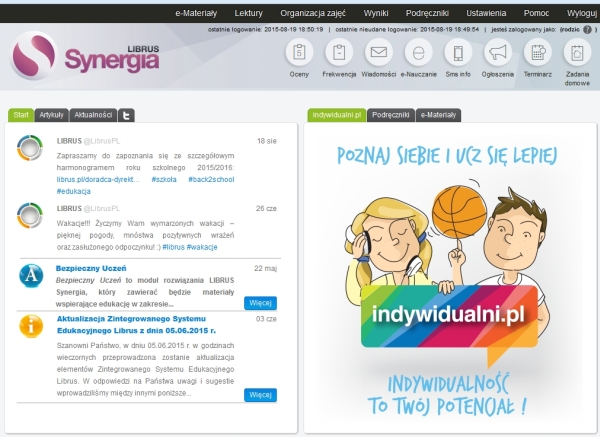Click the orange info icon beside Aktualizacja
600x437 pixels.
point(31,326)
